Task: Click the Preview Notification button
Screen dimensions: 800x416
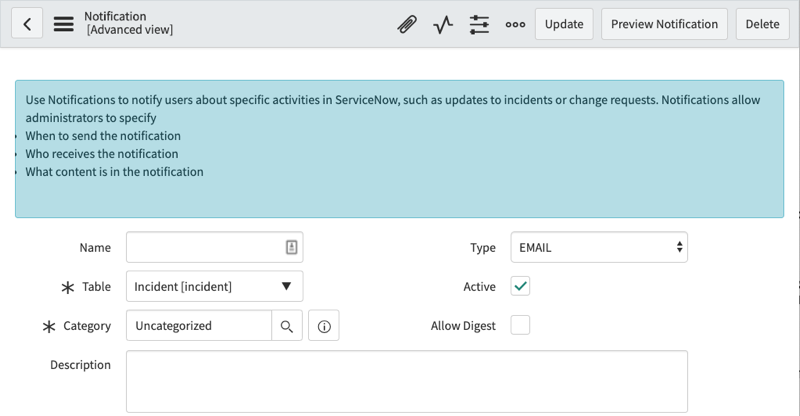Action: pos(664,24)
